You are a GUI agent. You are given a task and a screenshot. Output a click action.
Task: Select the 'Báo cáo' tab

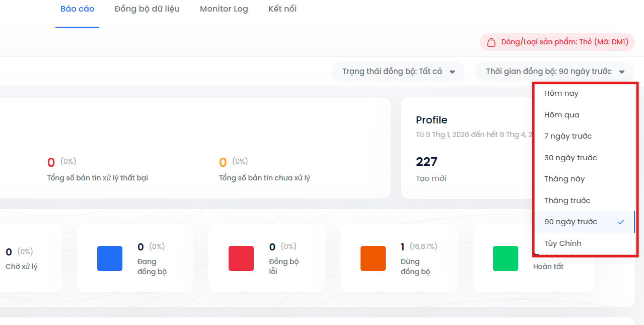click(77, 9)
